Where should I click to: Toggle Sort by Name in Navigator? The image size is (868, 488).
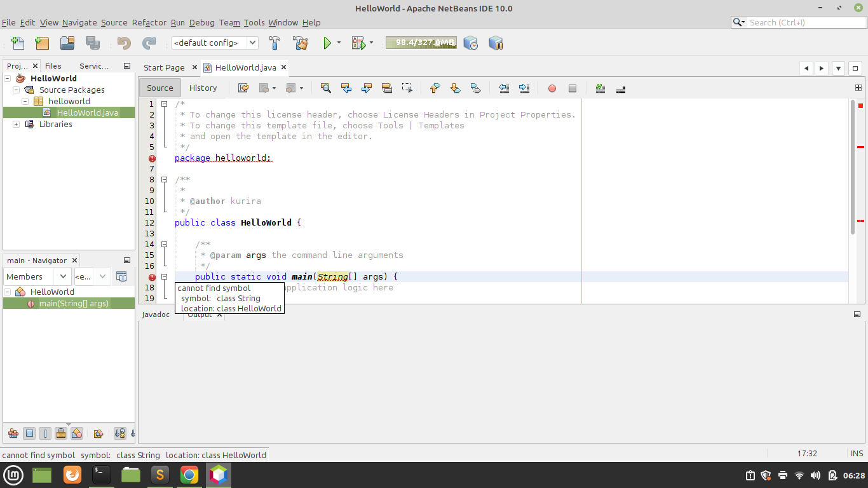pos(119,433)
